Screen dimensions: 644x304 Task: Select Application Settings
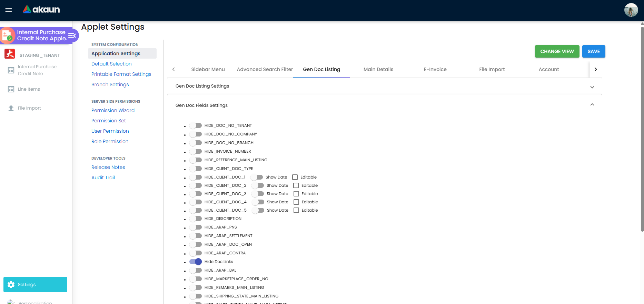click(x=122, y=53)
